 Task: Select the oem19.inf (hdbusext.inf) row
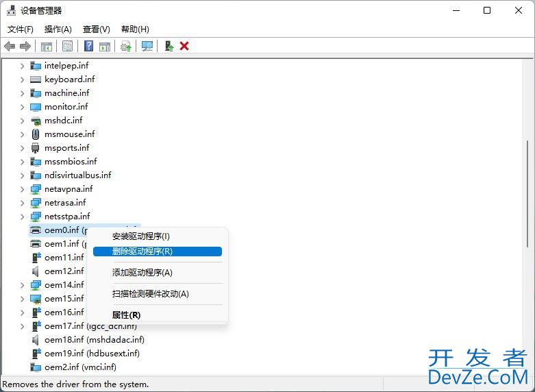pos(92,354)
